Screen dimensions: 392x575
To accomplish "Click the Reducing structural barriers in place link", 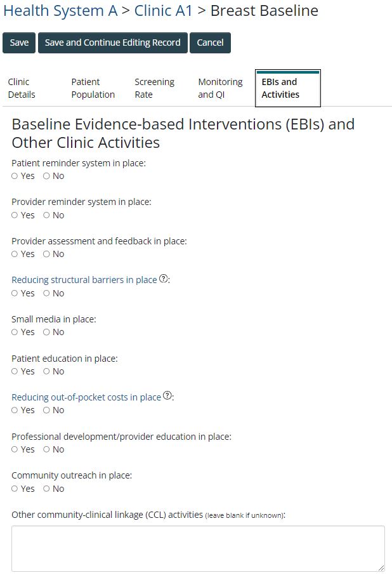I will pyautogui.click(x=84, y=280).
